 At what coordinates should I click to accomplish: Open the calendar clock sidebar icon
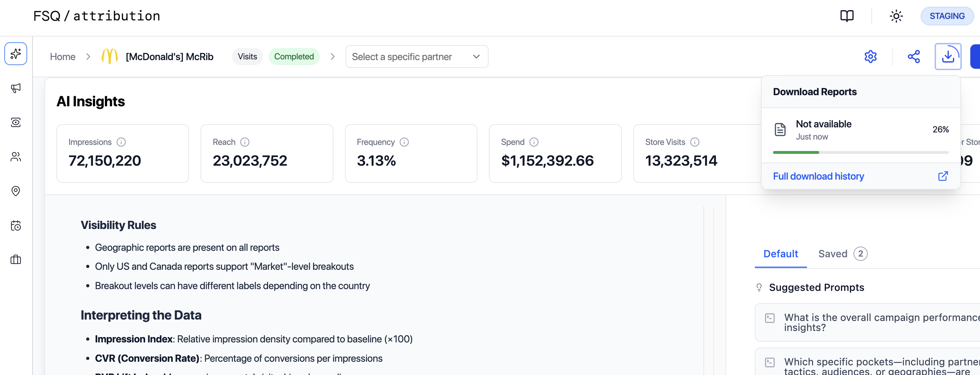click(x=16, y=225)
